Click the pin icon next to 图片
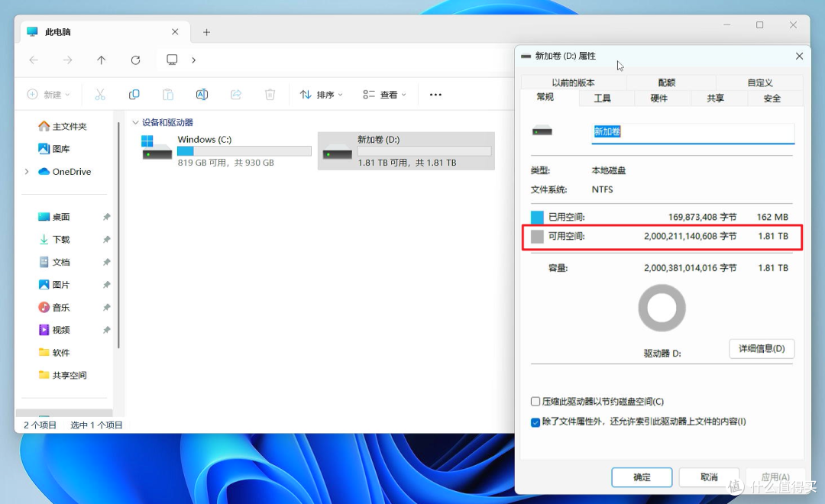The width and height of the screenshot is (825, 504). (x=106, y=285)
